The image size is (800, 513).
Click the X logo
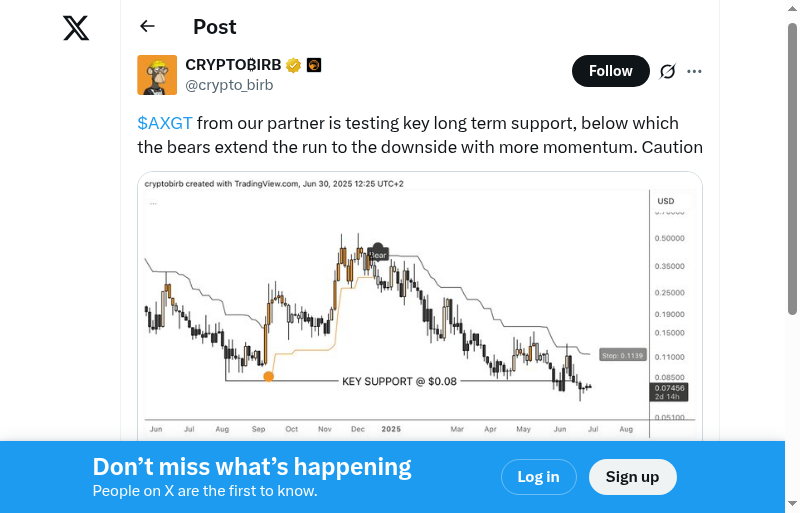76,28
